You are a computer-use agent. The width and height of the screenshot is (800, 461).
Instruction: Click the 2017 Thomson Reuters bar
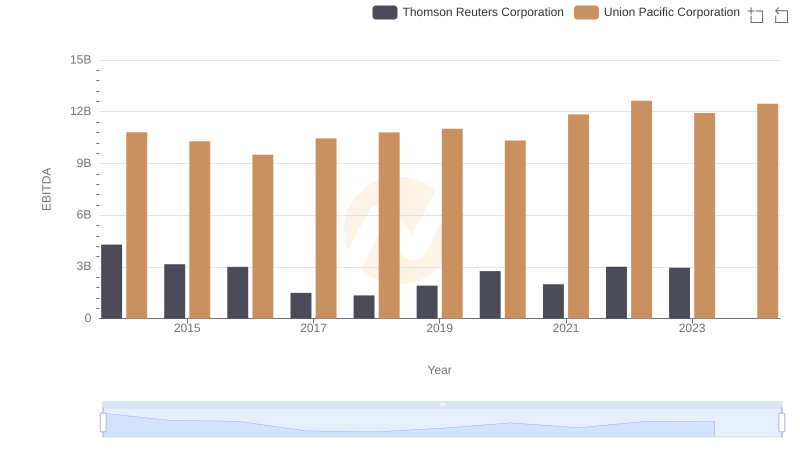(301, 305)
